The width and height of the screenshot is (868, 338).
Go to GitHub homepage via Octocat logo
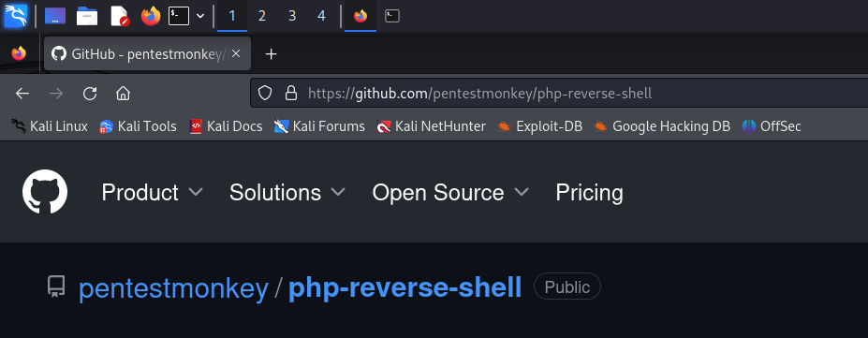[x=45, y=192]
